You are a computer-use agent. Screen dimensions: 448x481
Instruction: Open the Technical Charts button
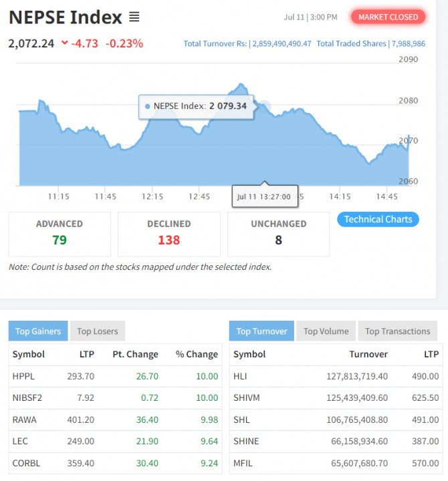[378, 219]
